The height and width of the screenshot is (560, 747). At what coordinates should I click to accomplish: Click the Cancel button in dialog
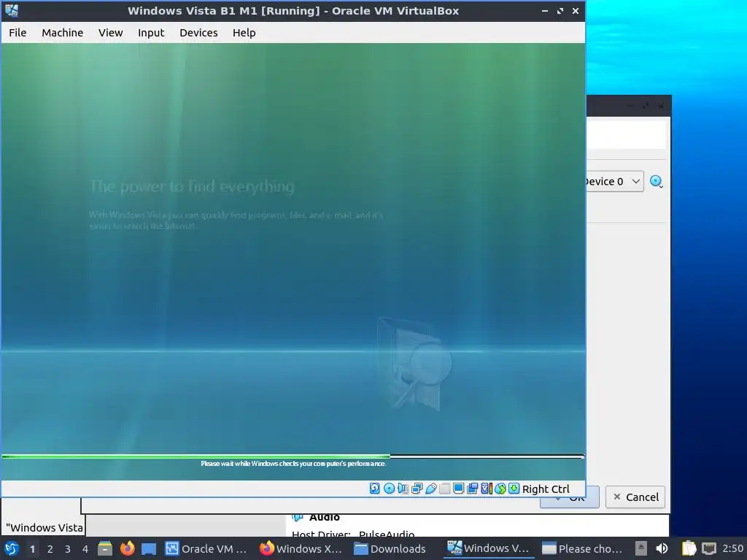click(635, 497)
